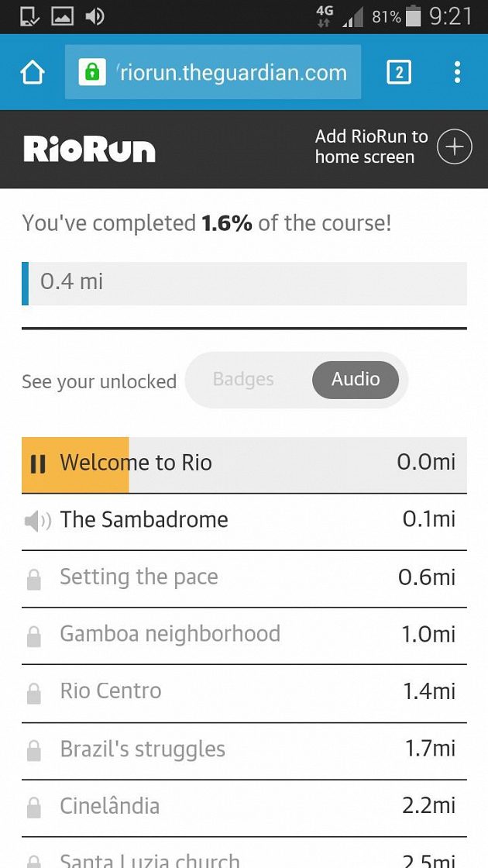Screen dimensions: 488x868
Task: Tap the volume icon in status bar
Action: pyautogui.click(x=95, y=17)
